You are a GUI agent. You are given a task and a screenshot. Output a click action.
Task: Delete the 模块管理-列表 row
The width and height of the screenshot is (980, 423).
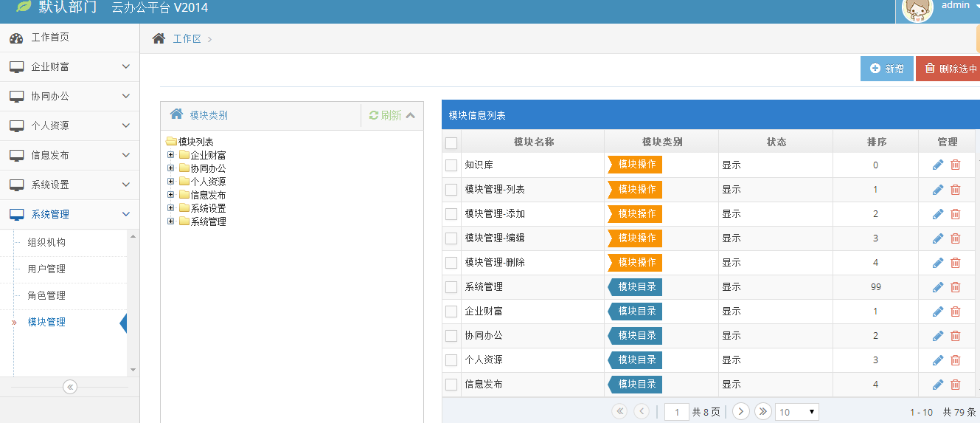tap(956, 190)
